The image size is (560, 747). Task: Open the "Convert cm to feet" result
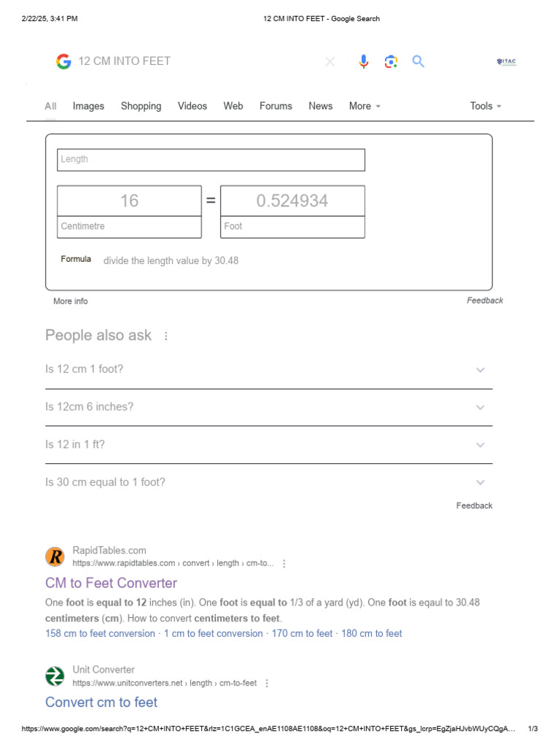coord(101,703)
